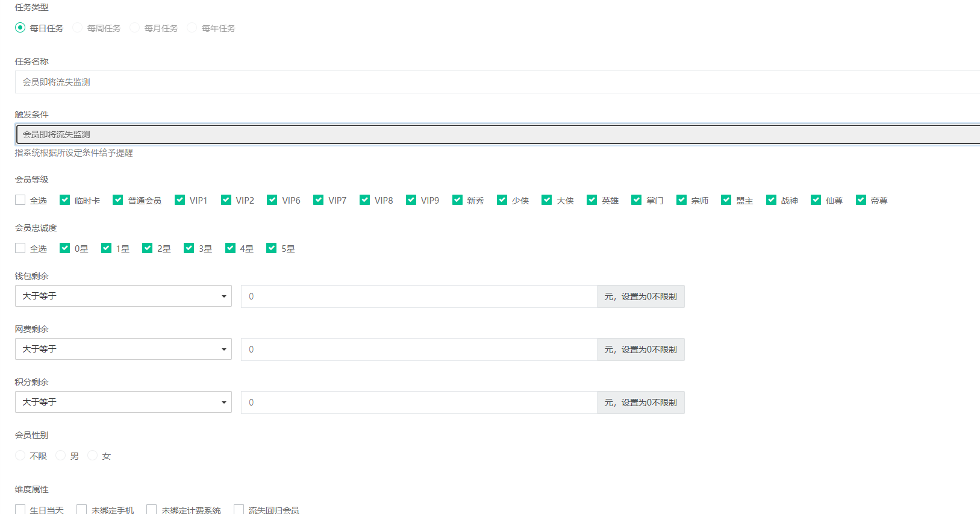Toggle the 英雄 checkbox
Image resolution: width=980 pixels, height=514 pixels.
591,200
